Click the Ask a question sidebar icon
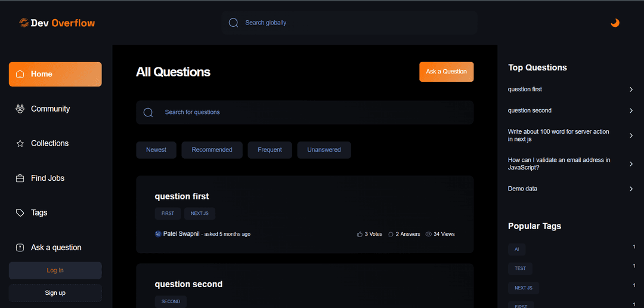Screen dimensions: 644x308 [20, 248]
